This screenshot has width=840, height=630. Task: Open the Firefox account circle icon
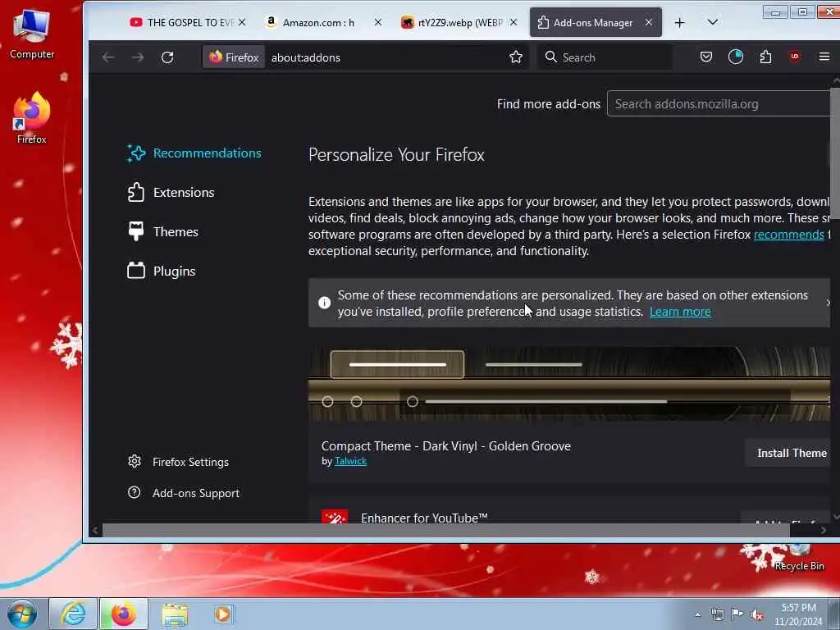pyautogui.click(x=736, y=57)
